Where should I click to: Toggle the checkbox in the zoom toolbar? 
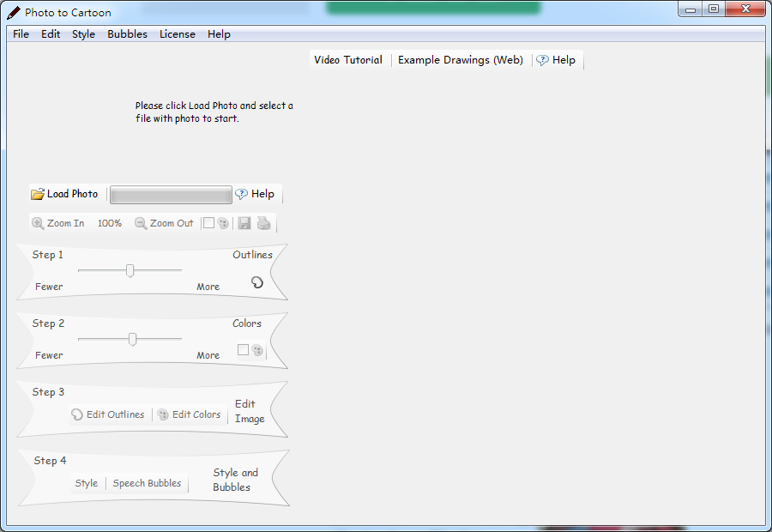pyautogui.click(x=208, y=223)
